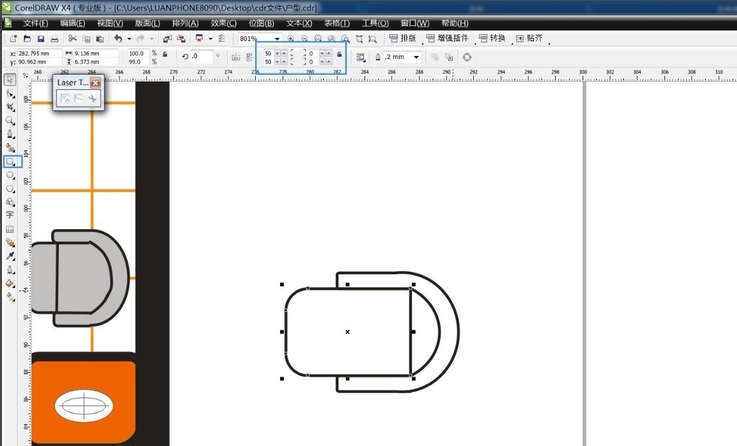Select the Text tool (字)
Screen dimensions: 737x446
click(x=11, y=214)
